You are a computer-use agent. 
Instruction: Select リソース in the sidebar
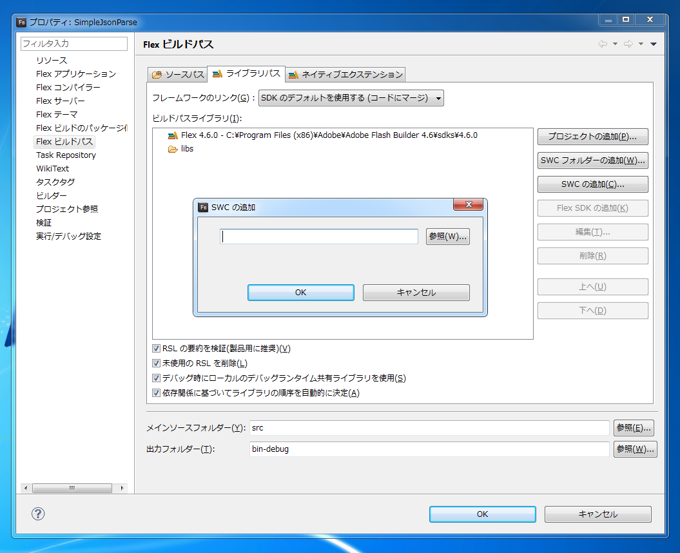(52, 60)
